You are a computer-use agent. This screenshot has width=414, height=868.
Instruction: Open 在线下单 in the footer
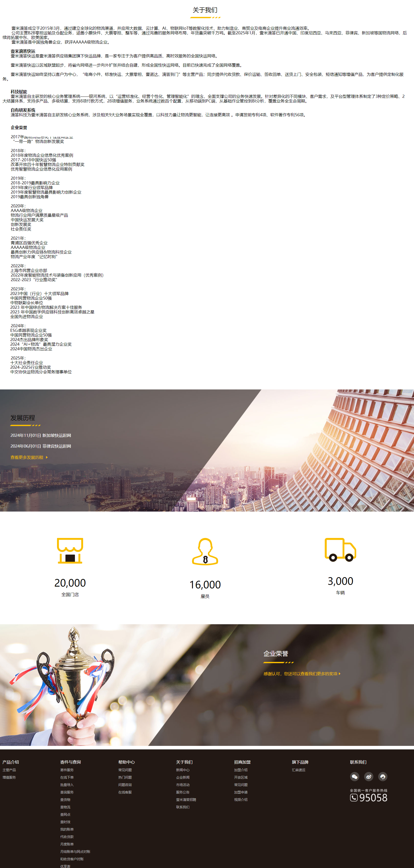[67, 777]
